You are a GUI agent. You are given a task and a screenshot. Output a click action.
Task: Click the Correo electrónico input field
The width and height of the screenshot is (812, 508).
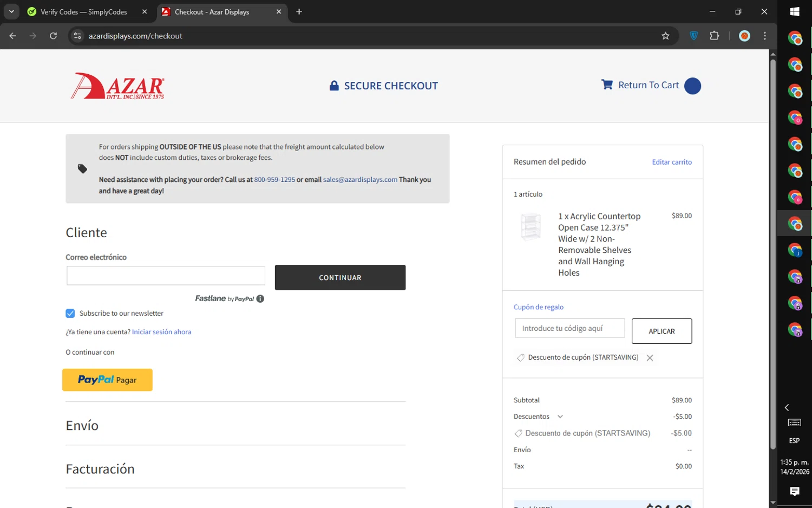pyautogui.click(x=166, y=276)
